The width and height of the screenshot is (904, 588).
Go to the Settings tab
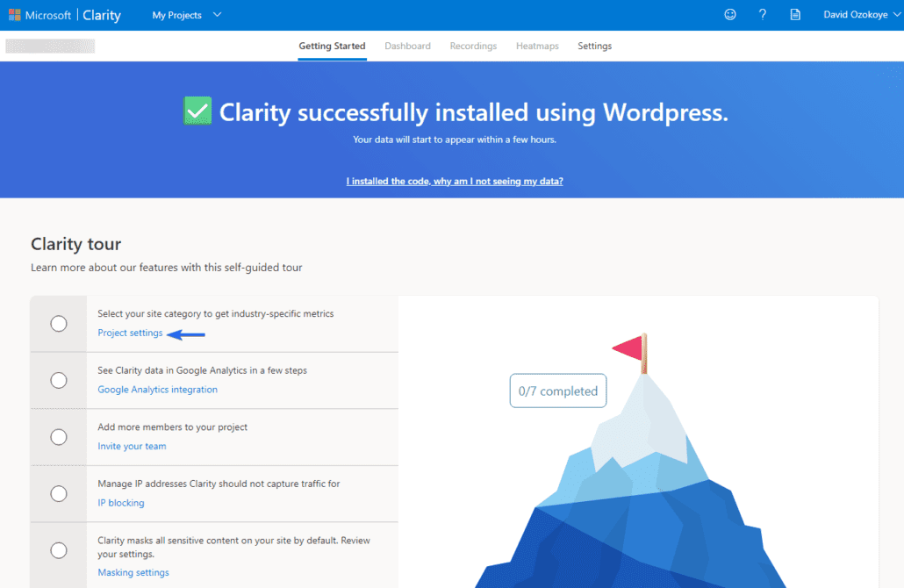(x=594, y=47)
